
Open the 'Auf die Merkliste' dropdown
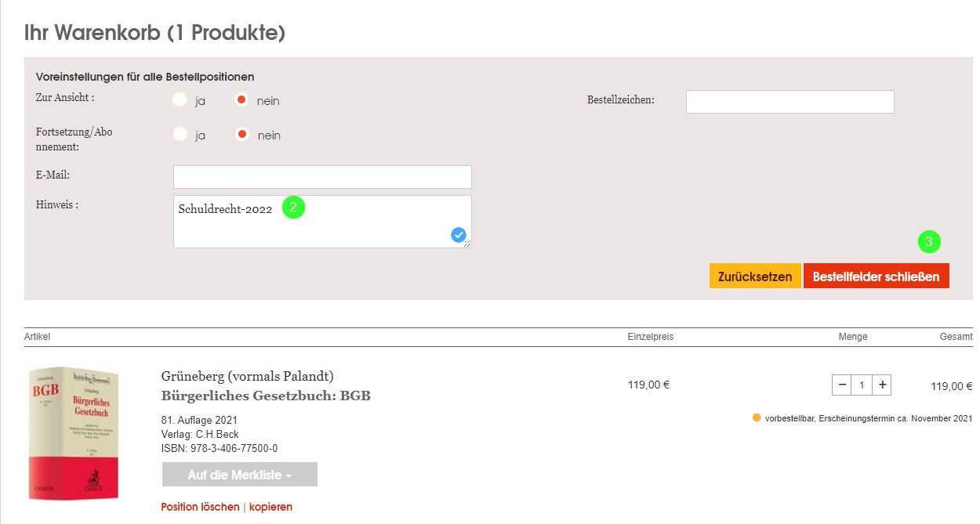[239, 475]
